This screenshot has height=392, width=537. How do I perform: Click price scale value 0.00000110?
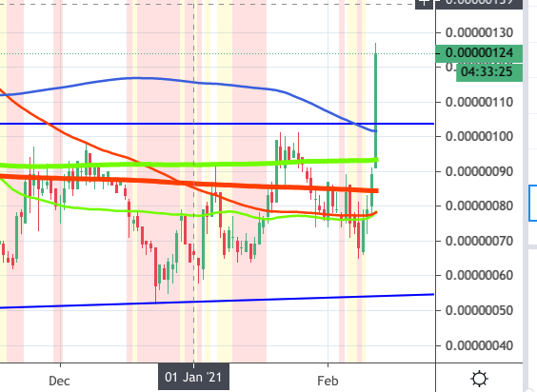[x=479, y=102]
